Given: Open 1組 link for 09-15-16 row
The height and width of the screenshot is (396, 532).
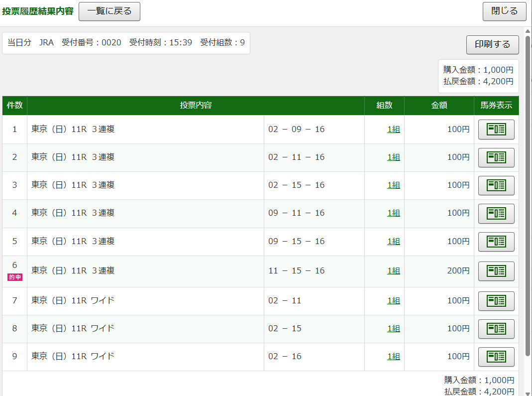Looking at the screenshot, I should click(x=394, y=242).
